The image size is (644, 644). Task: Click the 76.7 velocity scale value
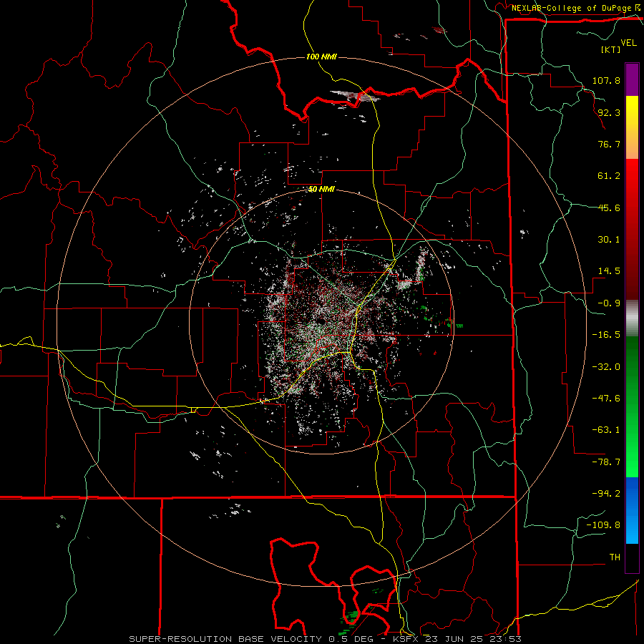[609, 144]
